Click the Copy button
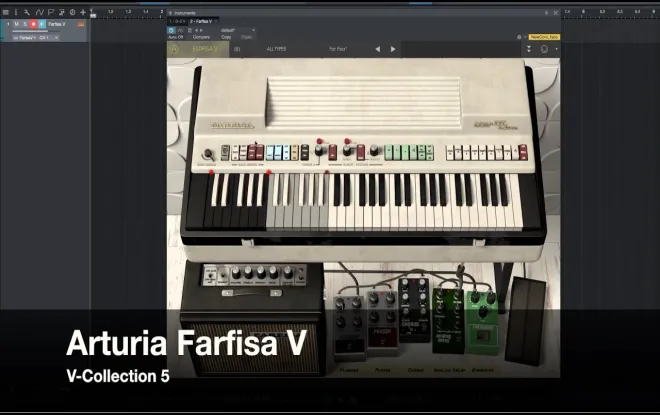Screen dimensions: 660x415 [226, 37]
